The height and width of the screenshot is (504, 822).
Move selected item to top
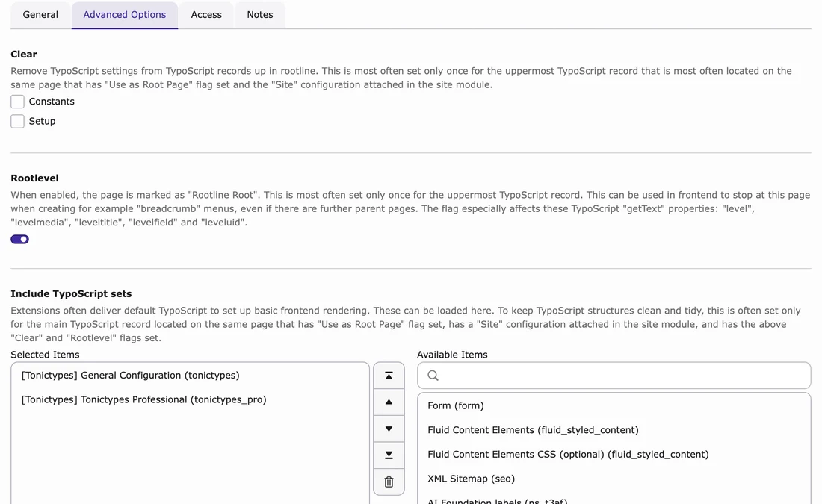tap(389, 376)
